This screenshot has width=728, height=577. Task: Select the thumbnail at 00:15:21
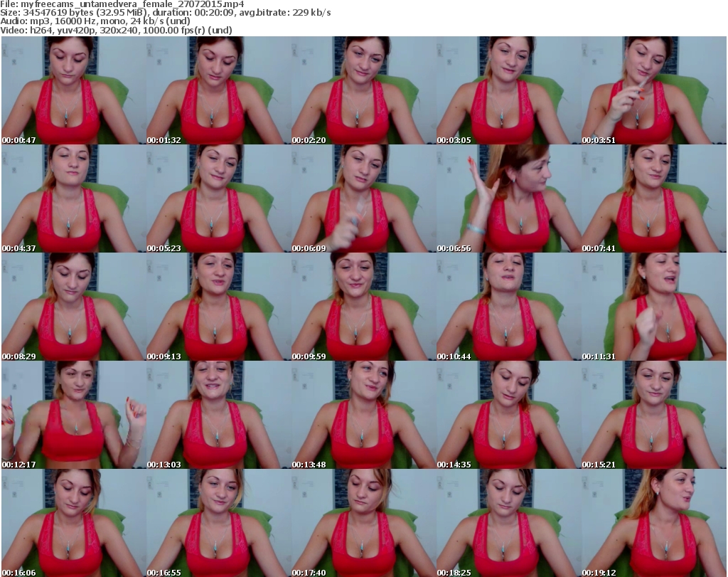[x=654, y=415]
